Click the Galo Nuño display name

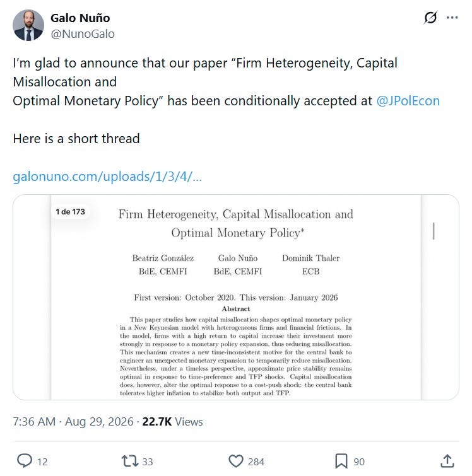click(80, 18)
